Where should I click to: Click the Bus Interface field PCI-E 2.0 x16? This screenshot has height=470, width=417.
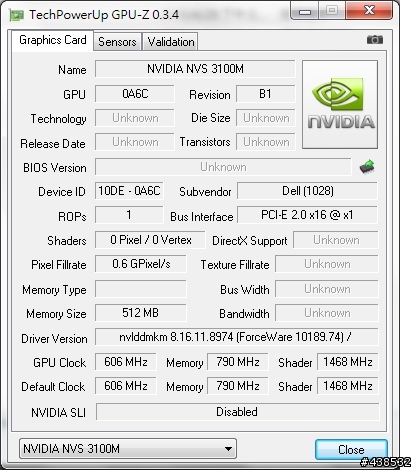pos(307,215)
